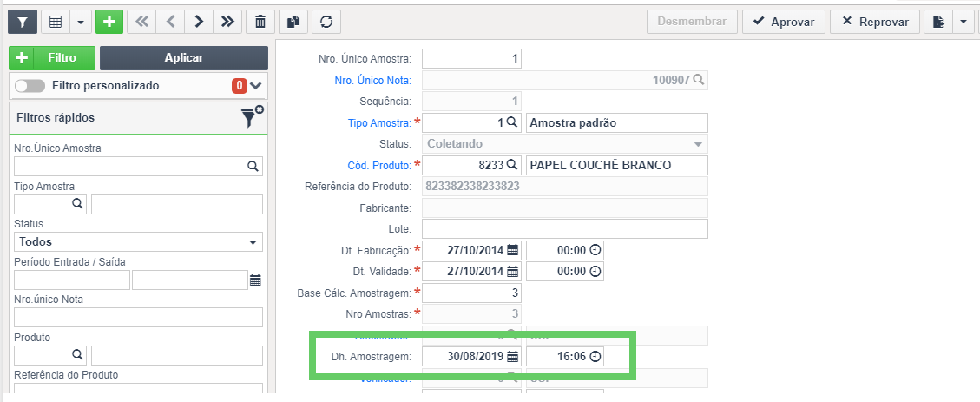
Task: Click the Nro.único Nota filter field
Action: (138, 318)
